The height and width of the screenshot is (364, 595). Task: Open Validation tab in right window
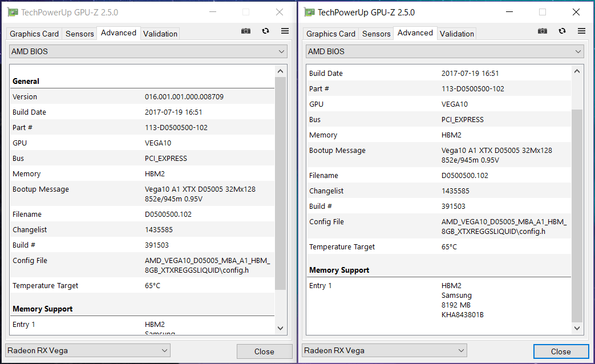[x=457, y=34]
